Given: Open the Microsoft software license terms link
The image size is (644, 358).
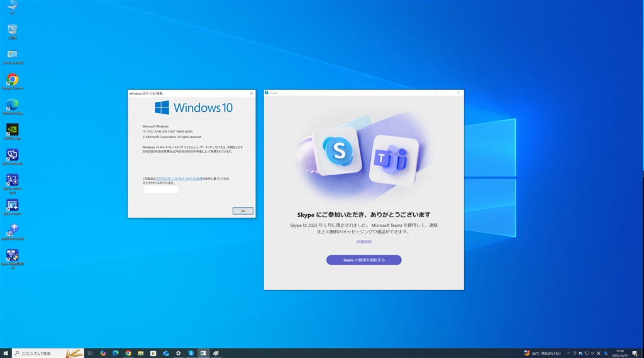Looking at the screenshot, I should [179, 179].
